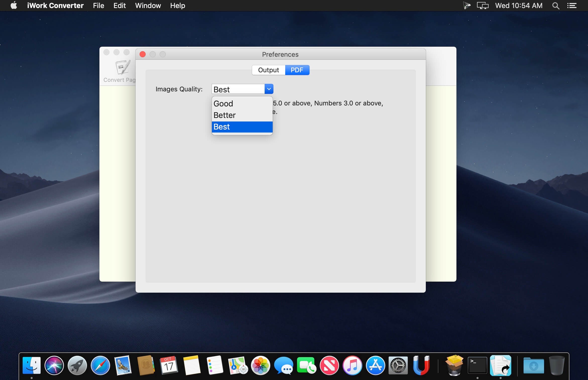
Task: Open Maps from the Dock
Action: 238,366
